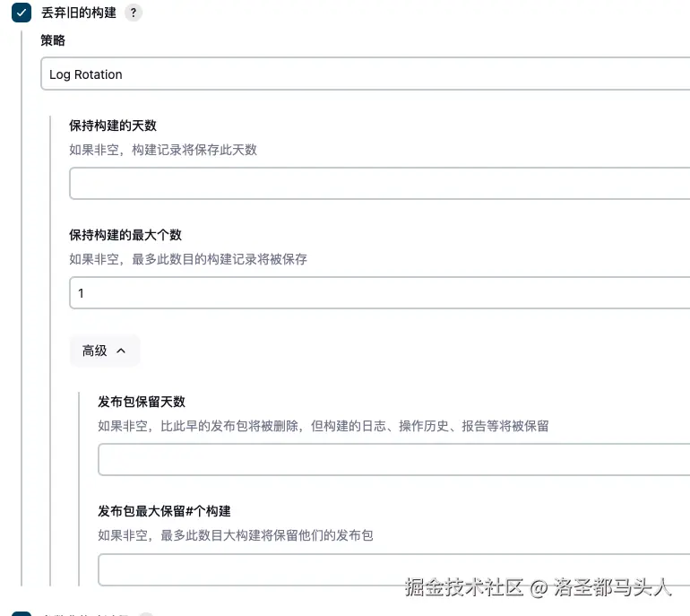The width and height of the screenshot is (690, 616).
Task: Click the 如果非空，构建记录将保存此天数 description
Action: pyautogui.click(x=163, y=150)
